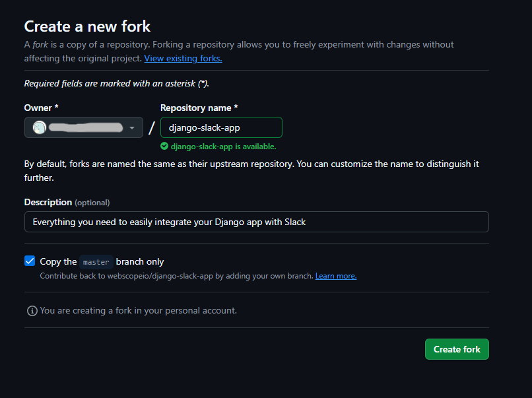532x398 pixels.
Task: Click the Description (optional) label
Action: (x=67, y=202)
